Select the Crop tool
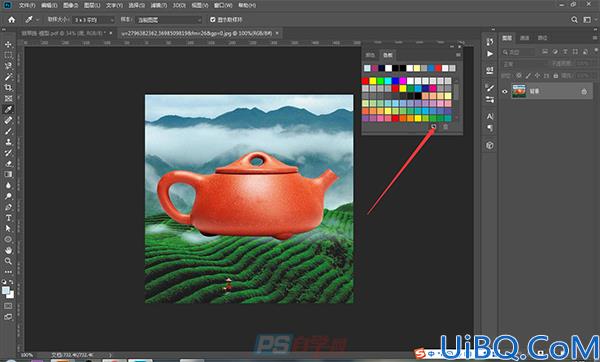This screenshot has height=362, width=600. (8, 88)
